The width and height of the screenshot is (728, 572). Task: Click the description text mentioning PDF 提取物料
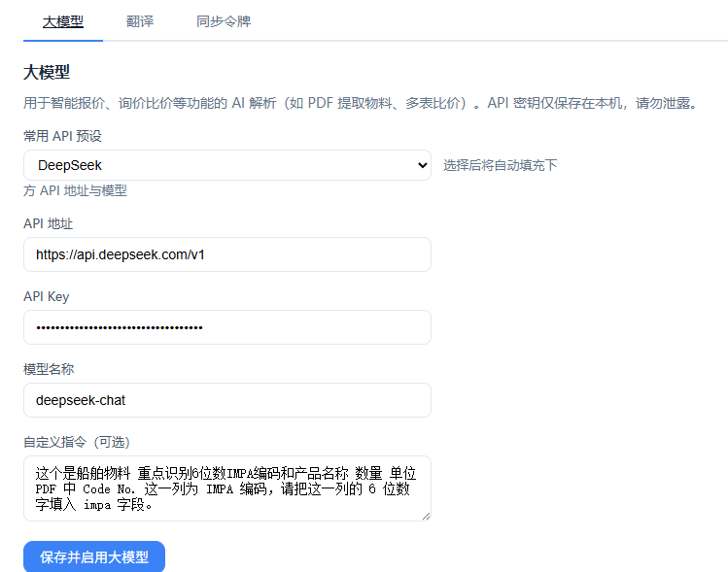361,103
